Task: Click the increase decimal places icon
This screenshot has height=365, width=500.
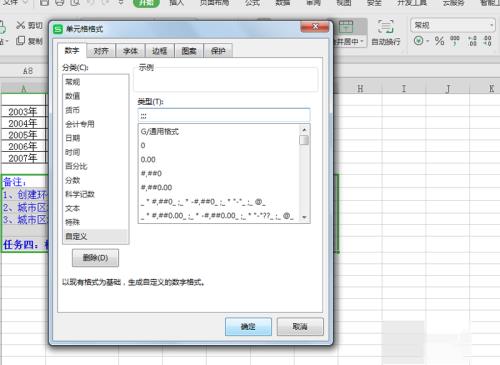Action: pos(472,41)
